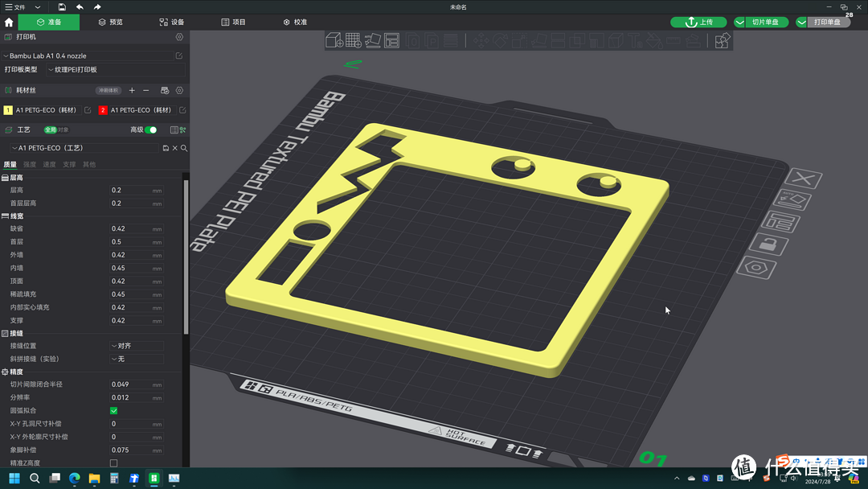The width and height of the screenshot is (868, 489).
Task: Open plate settings hexagon icon
Action: [756, 268]
